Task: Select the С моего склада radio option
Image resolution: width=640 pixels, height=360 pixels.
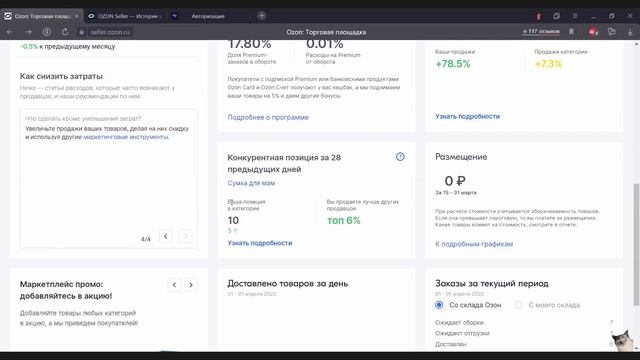Action: (518, 305)
